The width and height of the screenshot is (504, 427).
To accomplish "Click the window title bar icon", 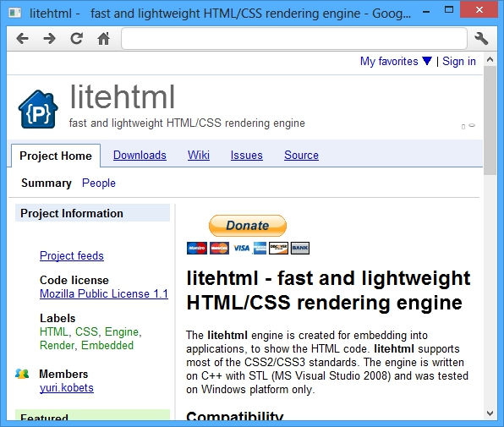I will [14, 13].
